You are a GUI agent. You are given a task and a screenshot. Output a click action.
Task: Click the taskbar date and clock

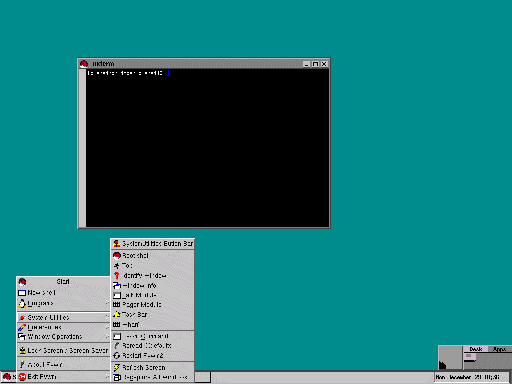click(472, 377)
